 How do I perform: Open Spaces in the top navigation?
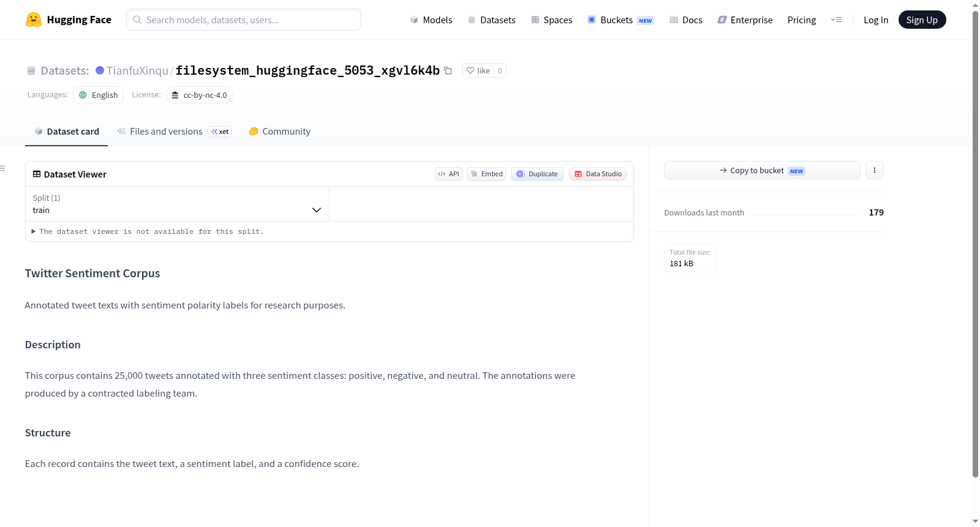[551, 20]
